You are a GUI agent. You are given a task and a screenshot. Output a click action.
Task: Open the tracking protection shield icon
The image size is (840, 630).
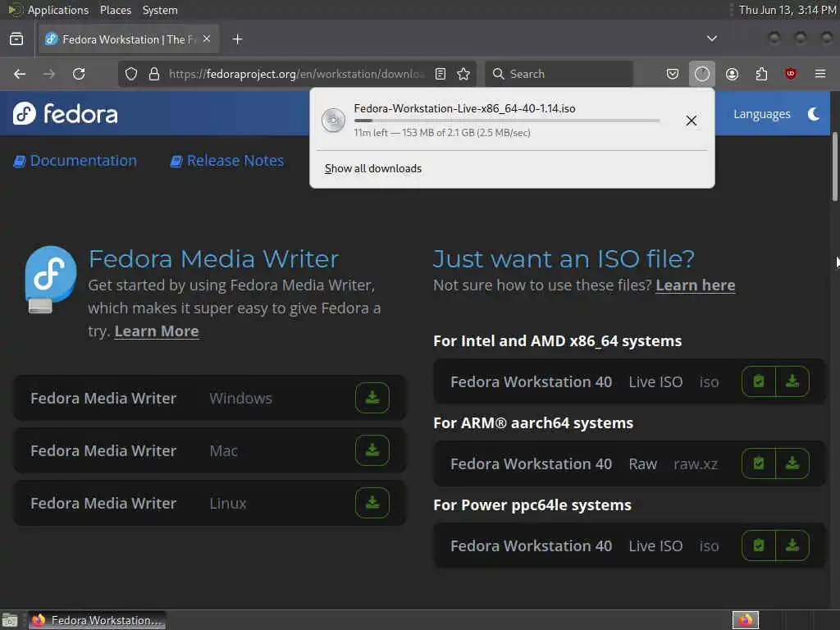[131, 74]
